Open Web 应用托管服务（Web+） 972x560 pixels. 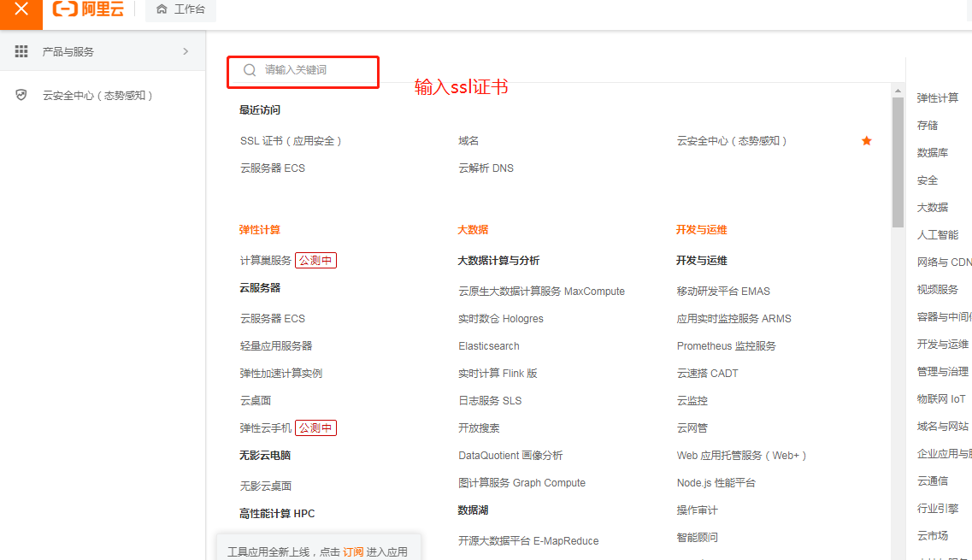click(741, 455)
